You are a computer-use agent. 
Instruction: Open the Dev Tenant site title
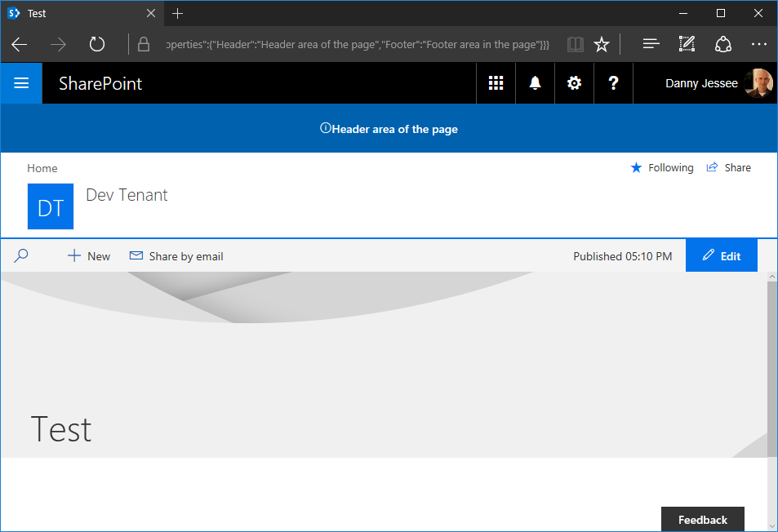pos(127,195)
